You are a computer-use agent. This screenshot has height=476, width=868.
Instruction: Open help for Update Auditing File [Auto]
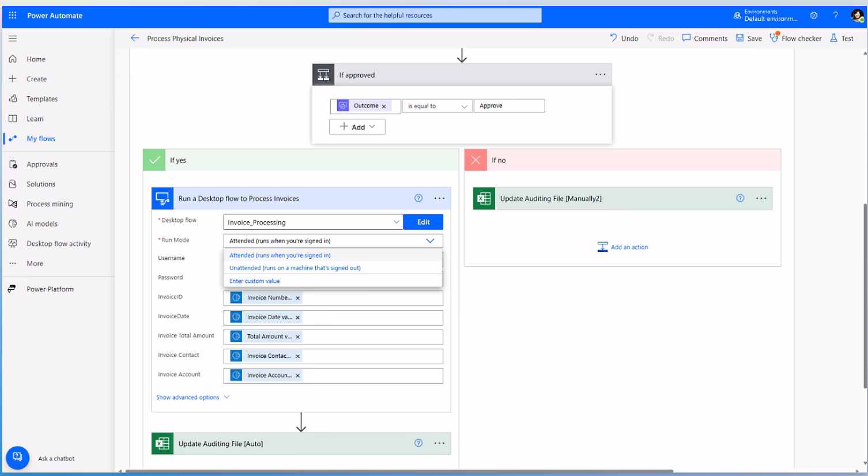418,443
